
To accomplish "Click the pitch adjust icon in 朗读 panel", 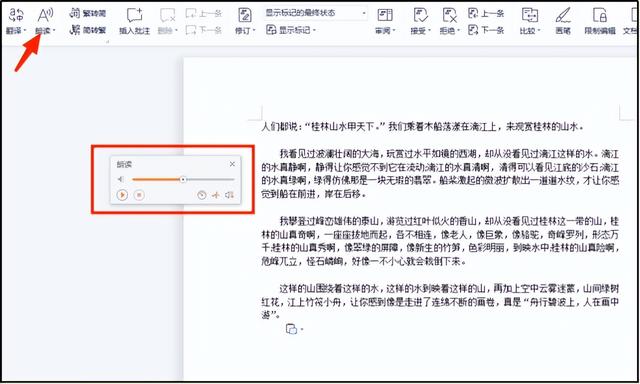I will pyautogui.click(x=216, y=195).
